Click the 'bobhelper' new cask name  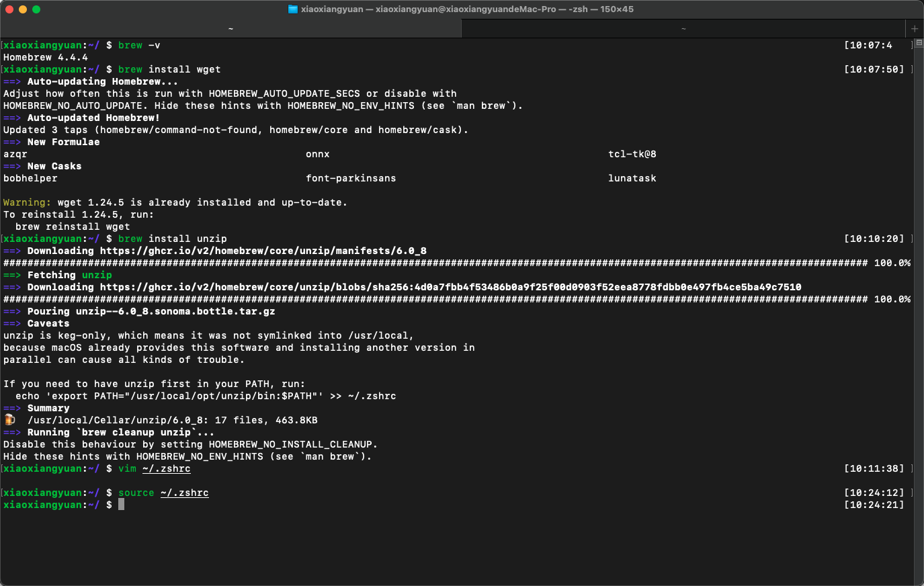pyautogui.click(x=30, y=178)
